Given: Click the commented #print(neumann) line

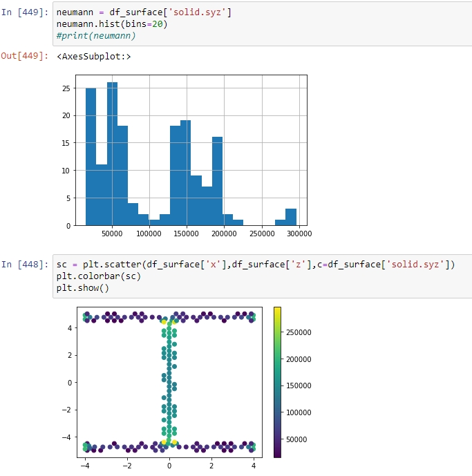Looking at the screenshot, I should [x=96, y=35].
